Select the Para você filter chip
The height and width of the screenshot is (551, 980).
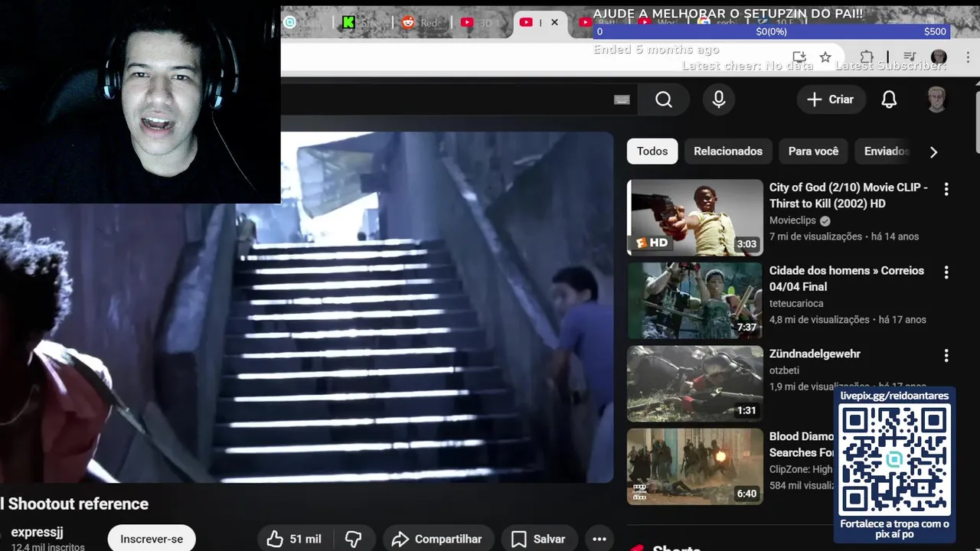click(813, 151)
